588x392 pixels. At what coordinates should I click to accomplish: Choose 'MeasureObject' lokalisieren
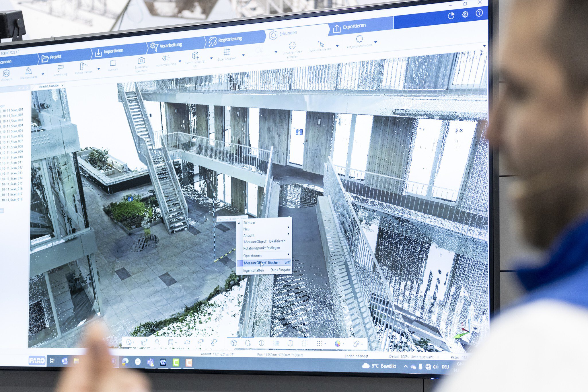click(x=264, y=241)
